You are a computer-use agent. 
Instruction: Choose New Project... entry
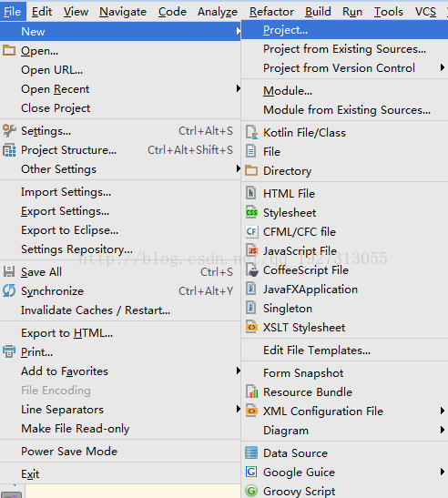tap(344, 30)
